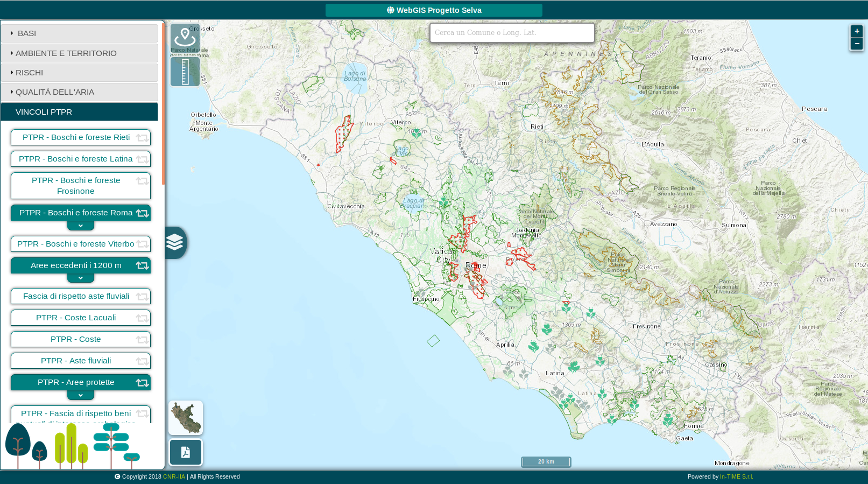Viewport: 868px width, 484px height.
Task: Export map with the PDF icon
Action: (186, 452)
